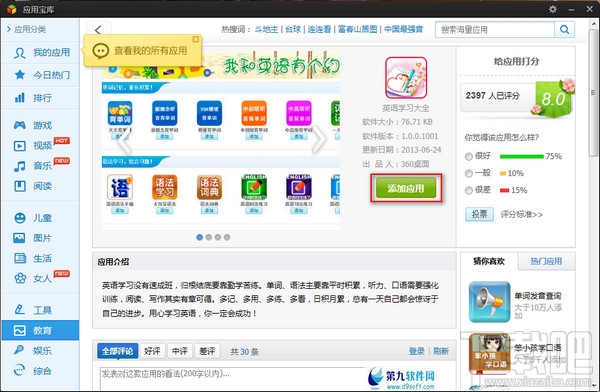600x392 pixels.
Task: Expand the 应用分类 sidebar header
Action: pyautogui.click(x=26, y=29)
